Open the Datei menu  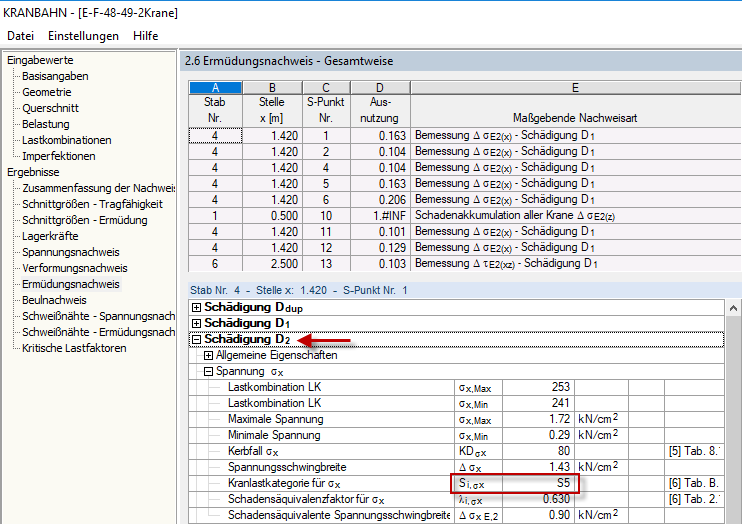[x=20, y=36]
